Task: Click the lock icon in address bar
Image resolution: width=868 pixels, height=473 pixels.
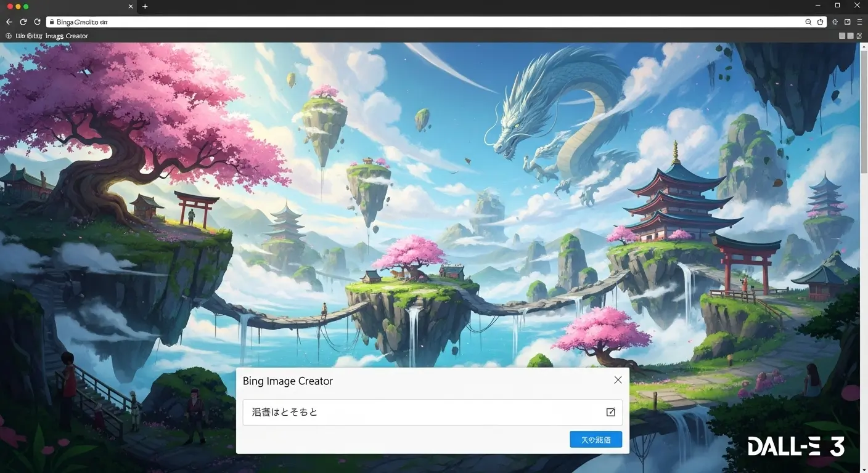Action: 52,22
